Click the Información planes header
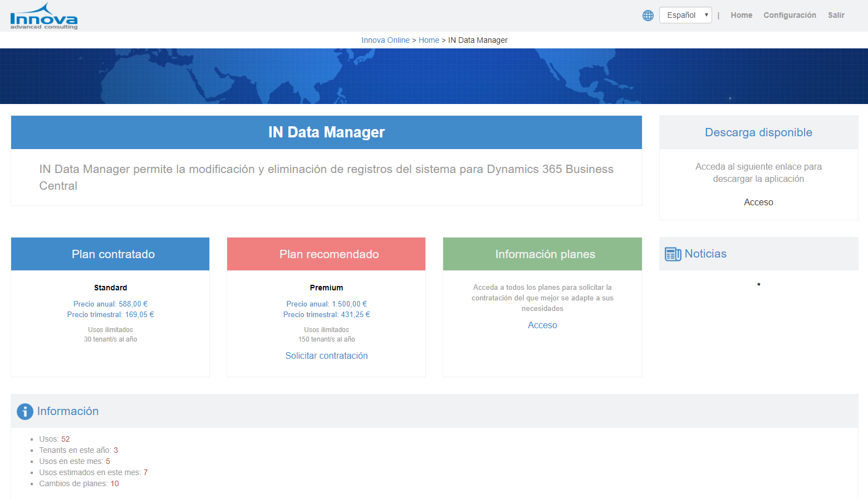Viewport: 868px width, 499px height. coord(542,254)
